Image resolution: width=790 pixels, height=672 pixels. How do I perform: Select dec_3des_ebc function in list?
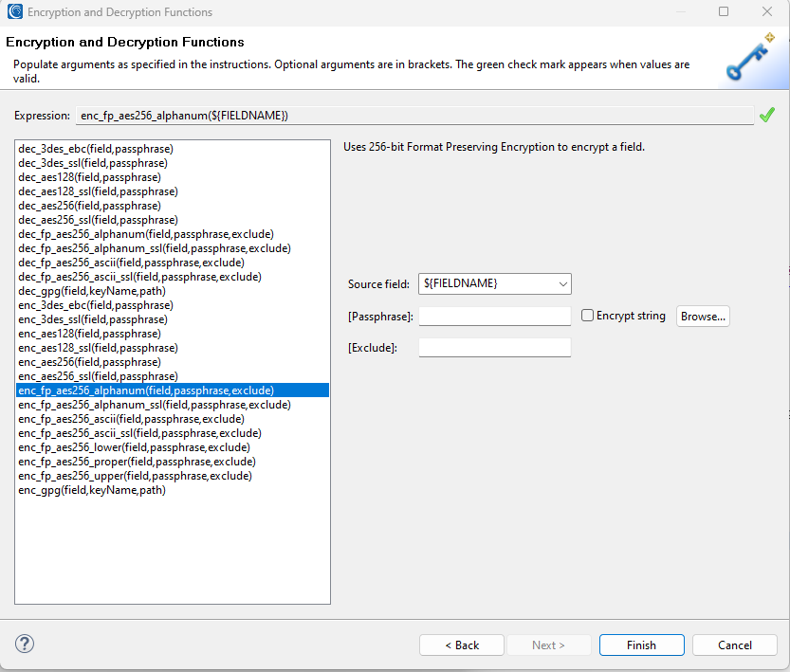tap(96, 149)
